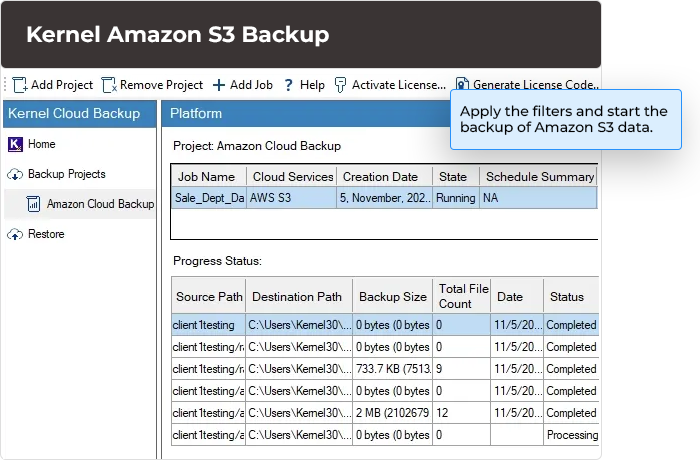This screenshot has height=460, width=700.
Task: Open Generate License Code toolbar label
Action: tap(536, 84)
